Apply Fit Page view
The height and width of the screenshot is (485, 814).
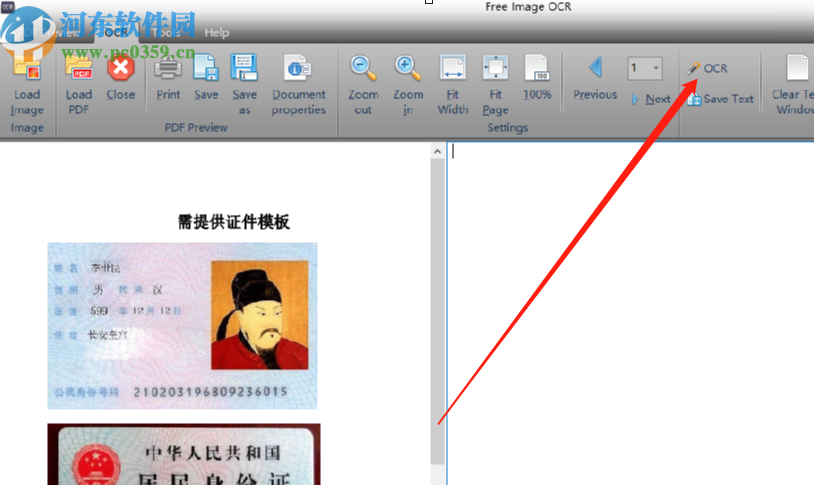coord(495,85)
